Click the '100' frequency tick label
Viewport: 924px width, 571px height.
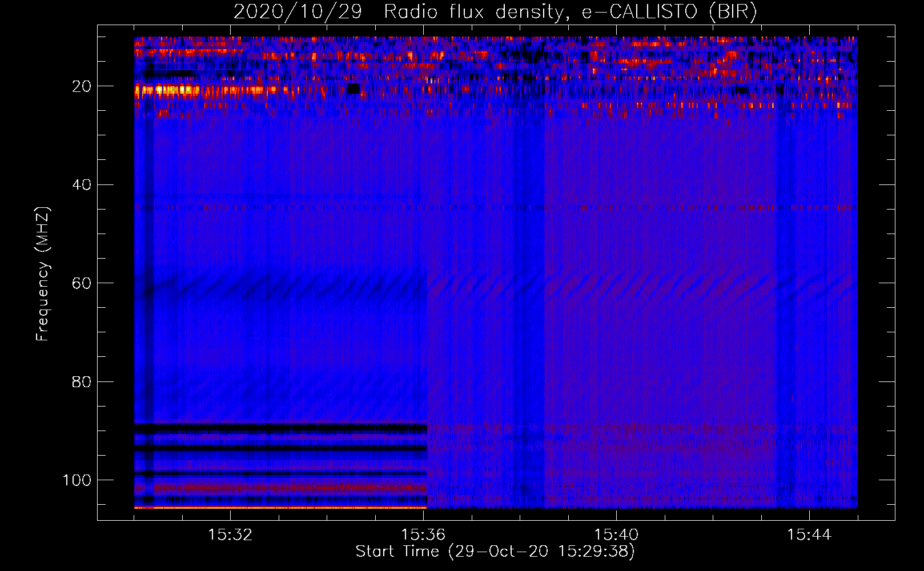coord(77,481)
